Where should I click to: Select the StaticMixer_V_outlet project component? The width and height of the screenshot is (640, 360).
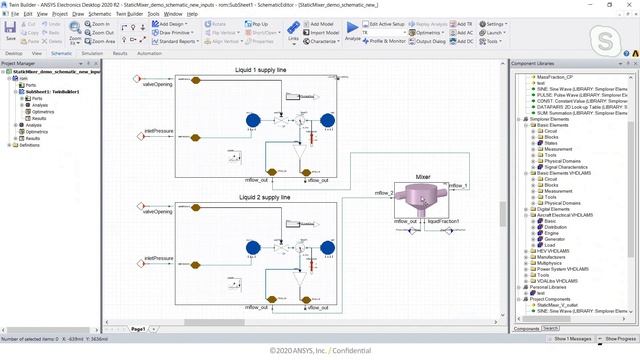click(x=557, y=305)
